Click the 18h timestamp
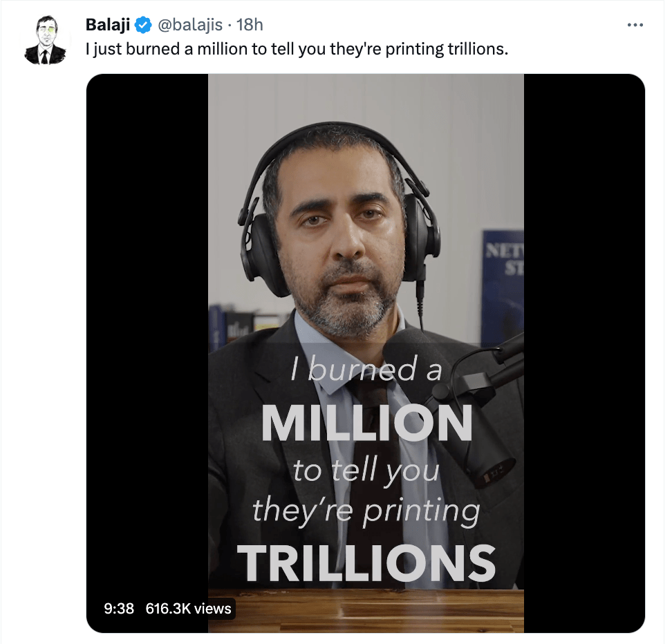The image size is (672, 644). click(x=250, y=26)
